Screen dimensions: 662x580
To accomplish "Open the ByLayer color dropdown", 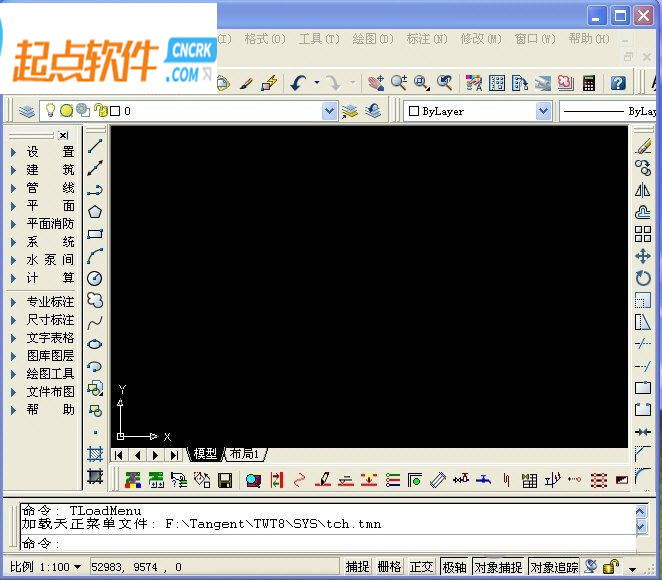I will (x=543, y=111).
